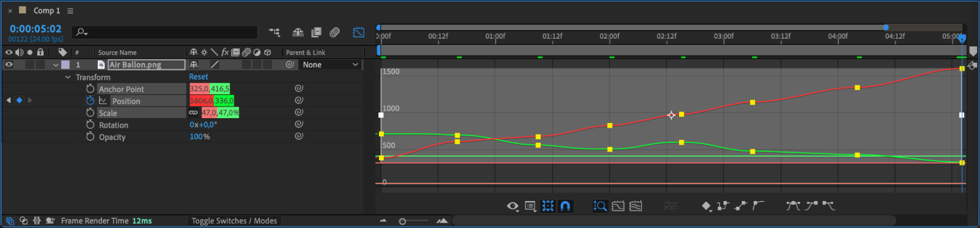Convert selected keyframes to Hold

pyautogui.click(x=723, y=206)
